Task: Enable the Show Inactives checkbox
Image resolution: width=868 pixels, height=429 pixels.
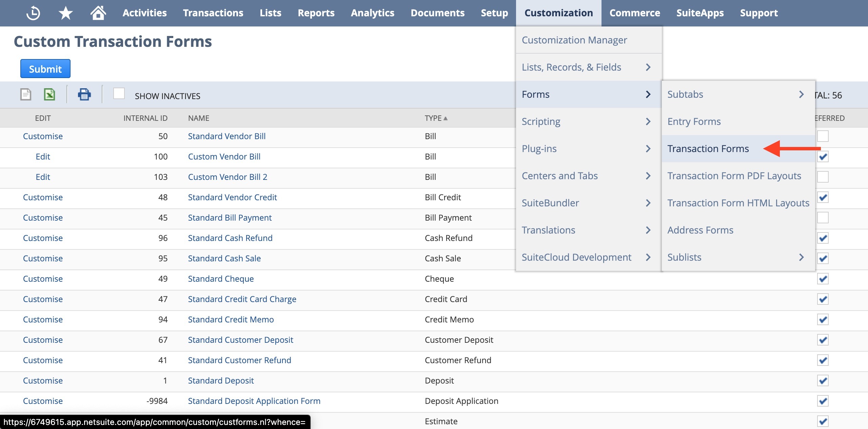Action: click(119, 94)
